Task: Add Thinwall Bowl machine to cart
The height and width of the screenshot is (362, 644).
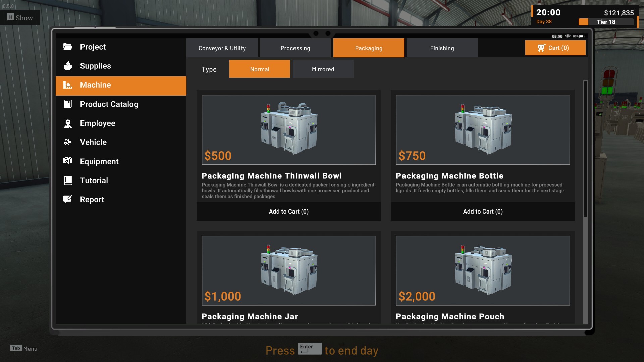Action: [288, 212]
